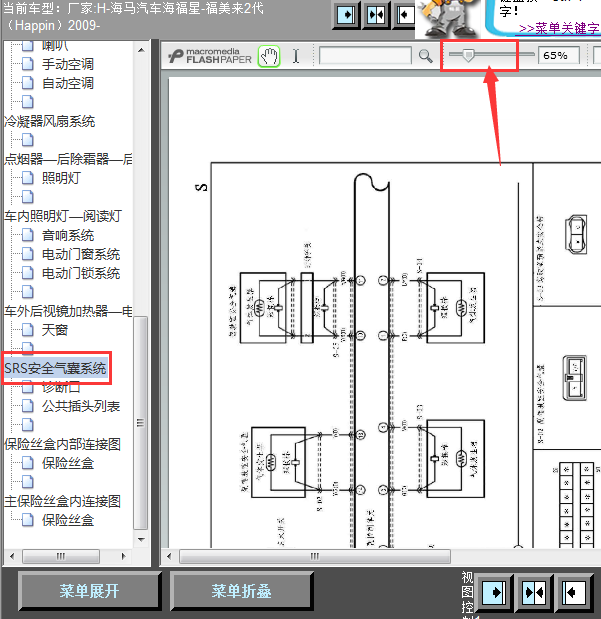Click page icon above 车内照明灯—阅读灯
Viewport: 601px width, 619px height.
coord(28,197)
